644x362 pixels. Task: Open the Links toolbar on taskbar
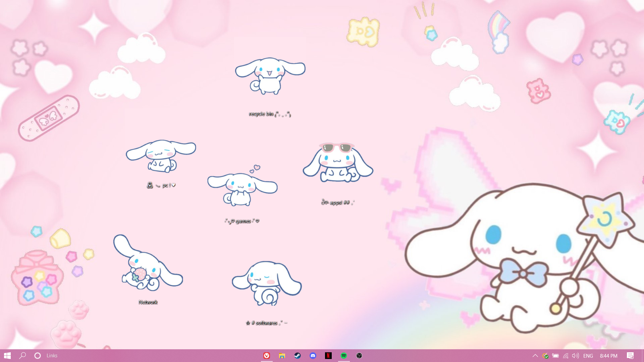(x=52, y=356)
